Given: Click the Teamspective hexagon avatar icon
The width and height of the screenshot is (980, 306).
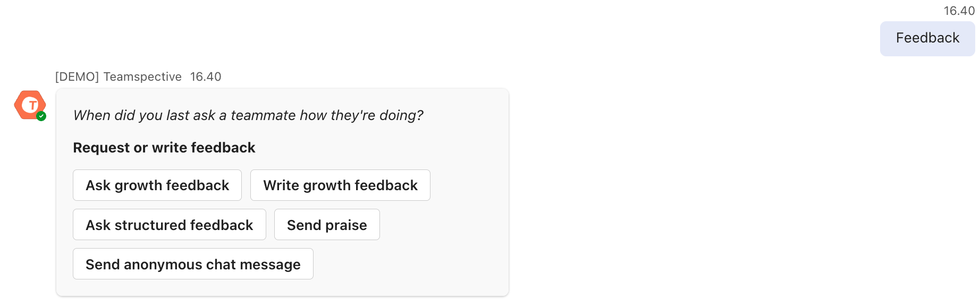Looking at the screenshot, I should pos(29,105).
